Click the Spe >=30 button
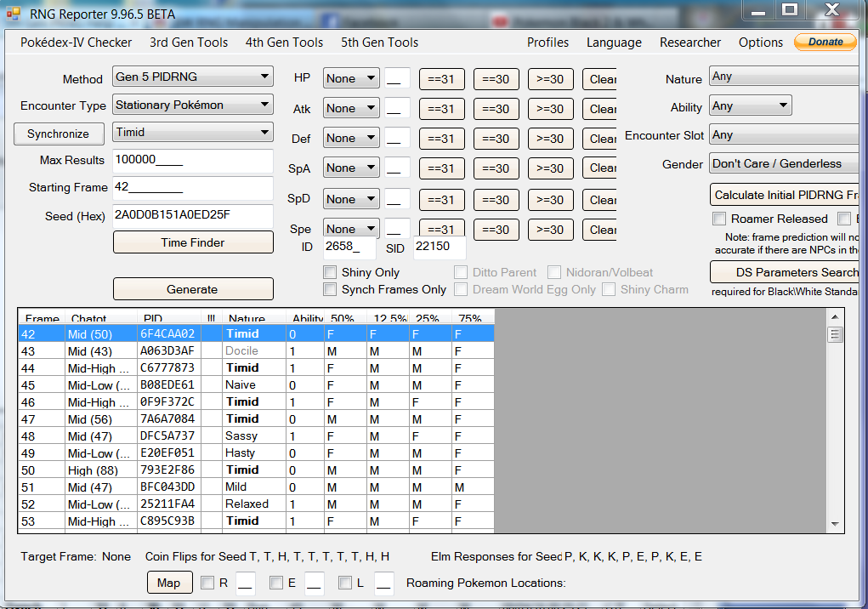Viewport: 868px width, 609px height. click(x=550, y=229)
